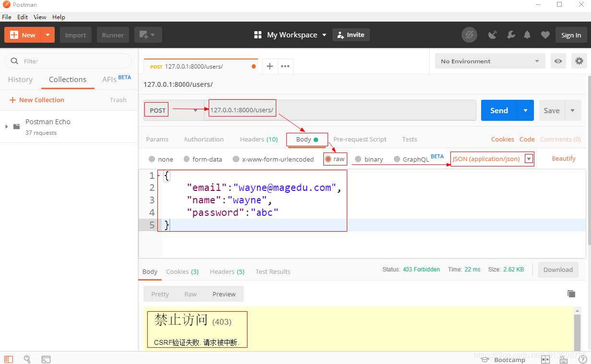This screenshot has width=591, height=364.
Task: Click the Import button
Action: (76, 35)
